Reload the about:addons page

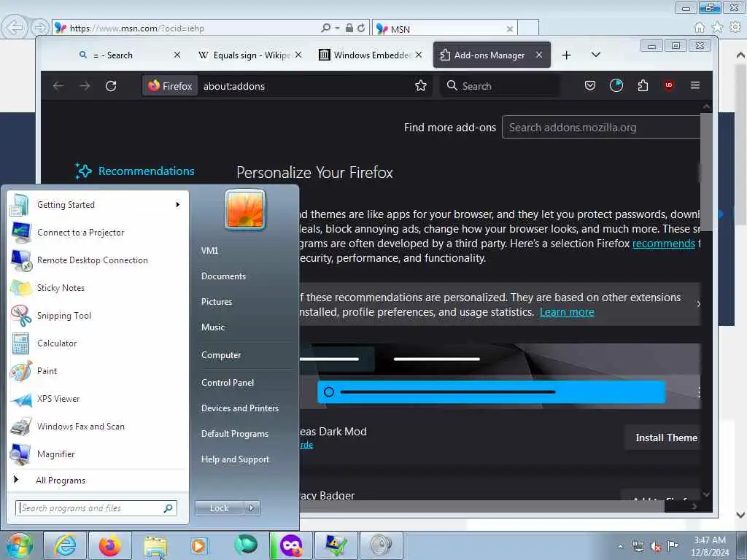tap(111, 86)
